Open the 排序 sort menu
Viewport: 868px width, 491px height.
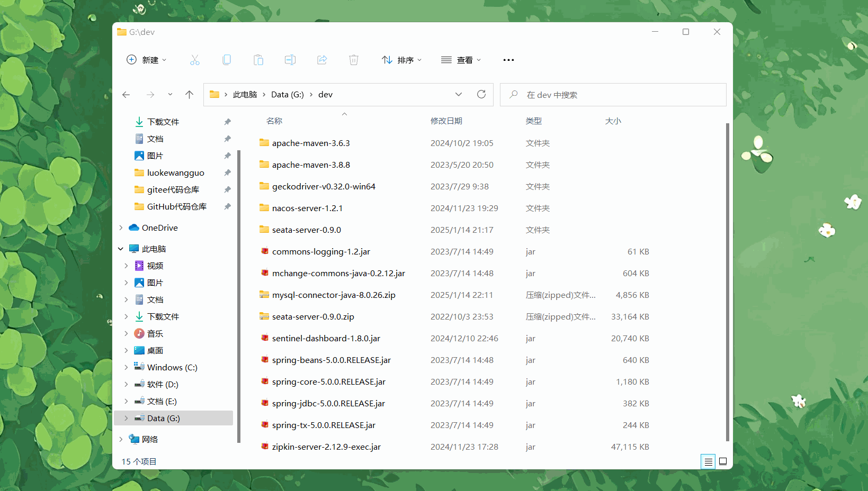coord(402,60)
